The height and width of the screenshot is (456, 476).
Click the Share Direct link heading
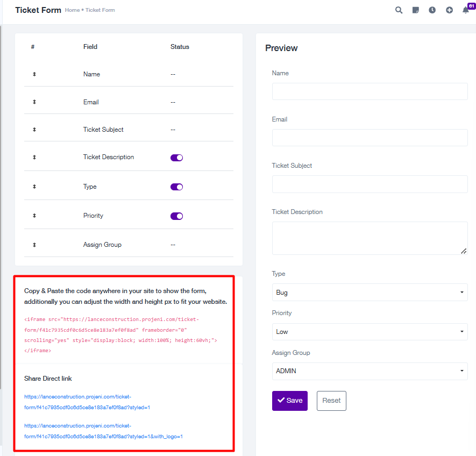click(48, 379)
